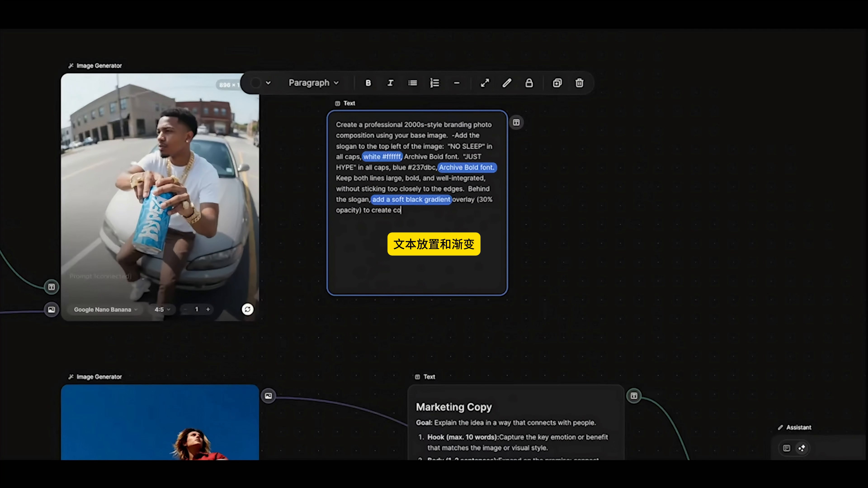Click the image icon in Assistant panel

pyautogui.click(x=786, y=448)
